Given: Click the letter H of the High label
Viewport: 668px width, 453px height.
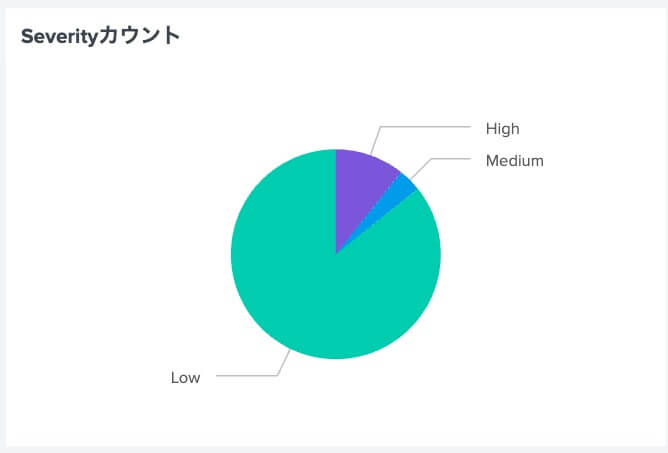Looking at the screenshot, I should [x=491, y=128].
